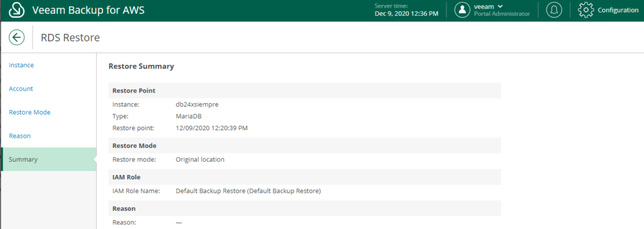Click the restore point 12/09/2020 12:20:39 PM
644x229 pixels.
click(x=211, y=128)
